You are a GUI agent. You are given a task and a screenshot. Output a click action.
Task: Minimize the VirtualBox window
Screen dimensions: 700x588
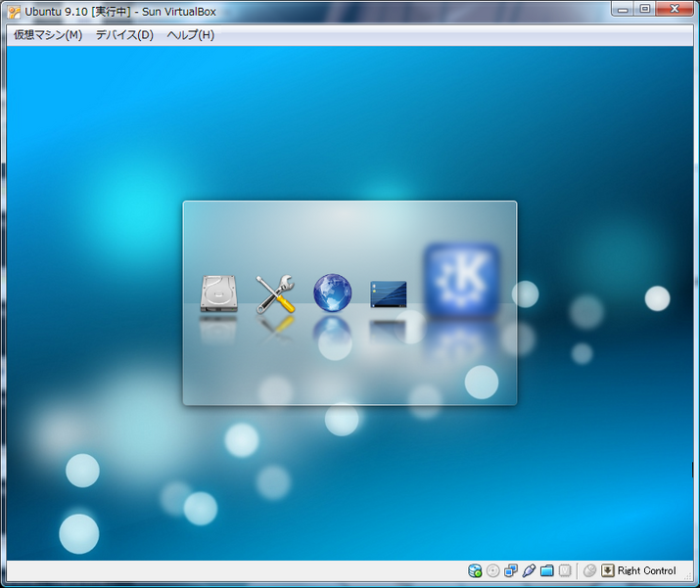coord(624,9)
